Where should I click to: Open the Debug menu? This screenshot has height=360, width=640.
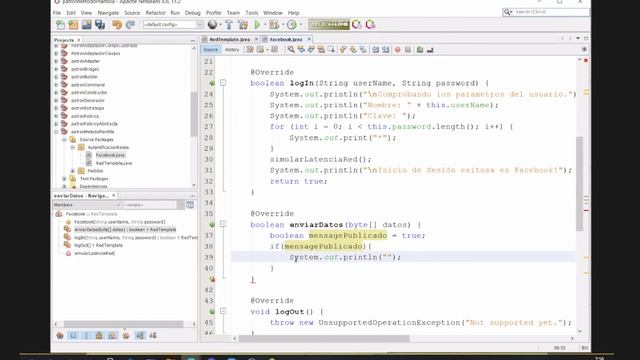pos(193,13)
